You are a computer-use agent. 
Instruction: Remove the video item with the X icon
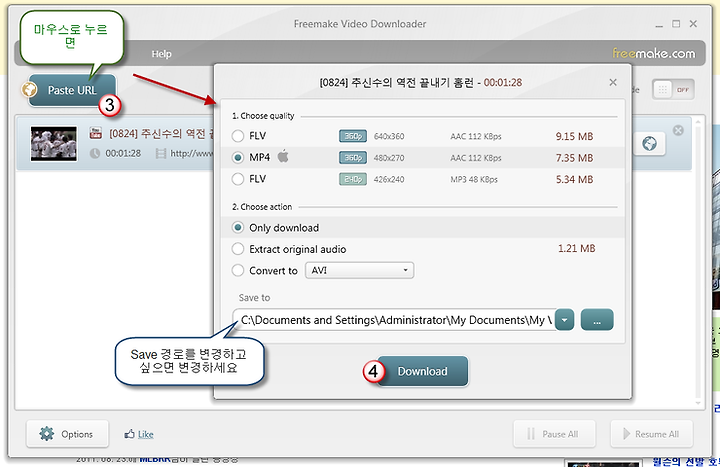(x=678, y=130)
